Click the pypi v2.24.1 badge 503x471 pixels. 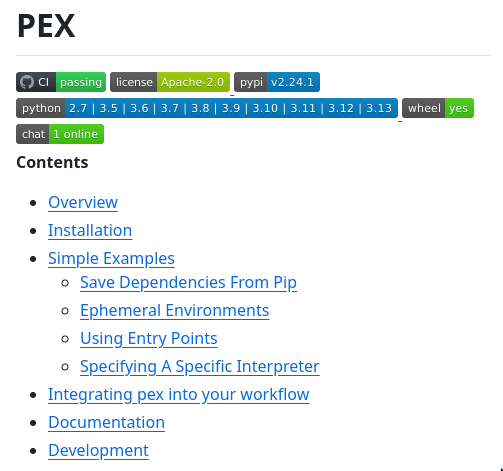tap(277, 82)
